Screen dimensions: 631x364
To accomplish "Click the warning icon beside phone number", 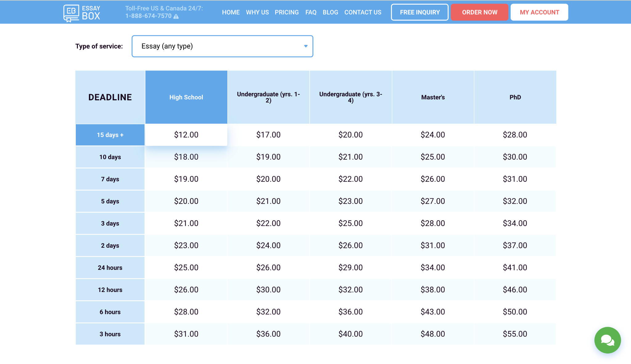I will click(x=176, y=16).
